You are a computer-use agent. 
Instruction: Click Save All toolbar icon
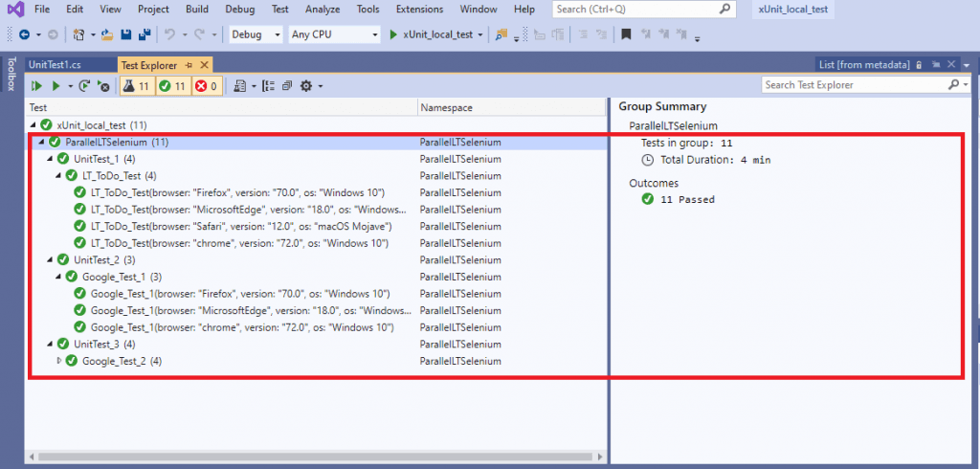coord(144,34)
